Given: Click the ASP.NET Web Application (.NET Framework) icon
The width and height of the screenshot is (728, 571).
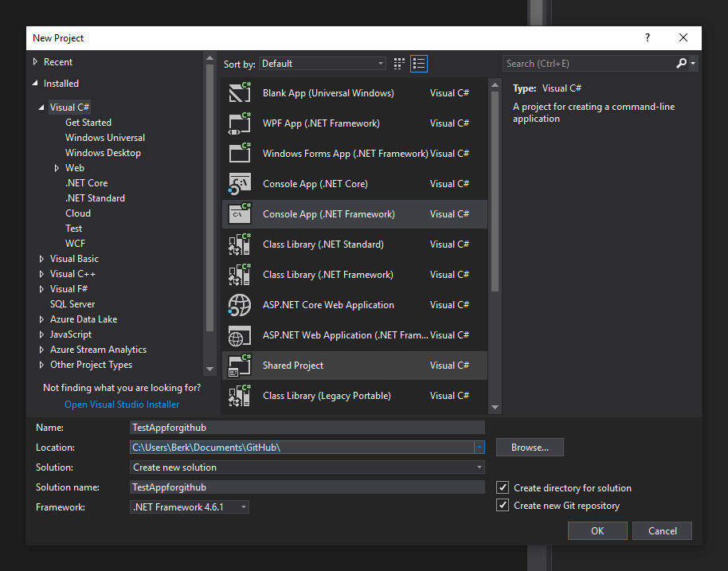Looking at the screenshot, I should pyautogui.click(x=240, y=334).
